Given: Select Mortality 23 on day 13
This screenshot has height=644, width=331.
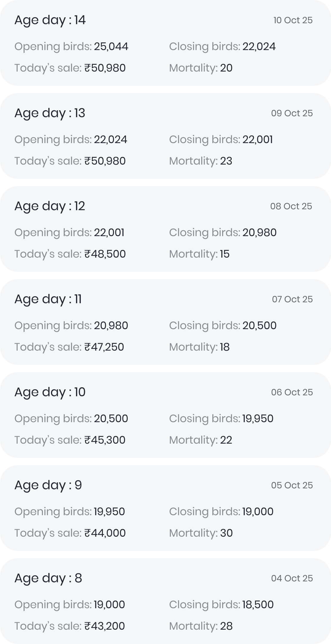Looking at the screenshot, I should 226,161.
